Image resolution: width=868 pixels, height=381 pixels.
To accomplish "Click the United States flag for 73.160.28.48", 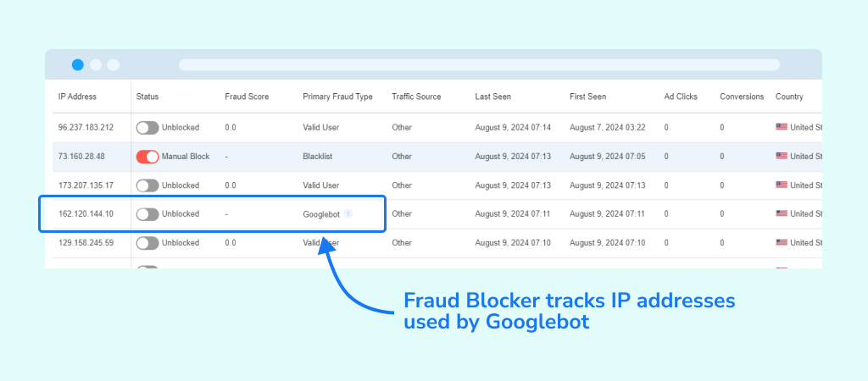I will click(x=782, y=157).
